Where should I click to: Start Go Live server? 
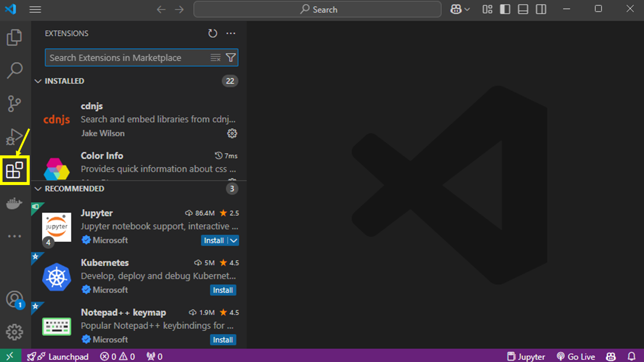click(x=576, y=356)
